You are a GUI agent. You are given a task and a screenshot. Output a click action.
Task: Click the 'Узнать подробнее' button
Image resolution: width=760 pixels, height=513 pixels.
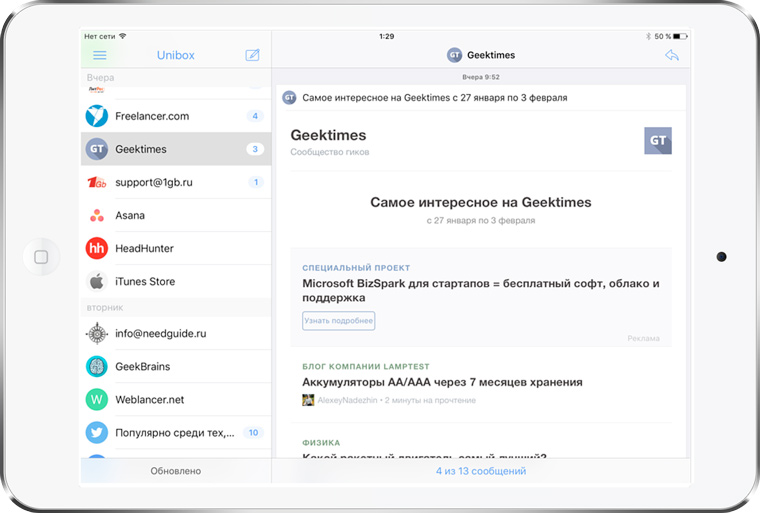(338, 321)
